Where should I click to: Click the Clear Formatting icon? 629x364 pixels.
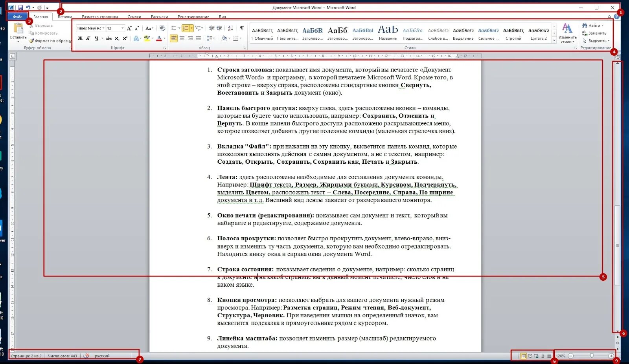click(x=162, y=28)
